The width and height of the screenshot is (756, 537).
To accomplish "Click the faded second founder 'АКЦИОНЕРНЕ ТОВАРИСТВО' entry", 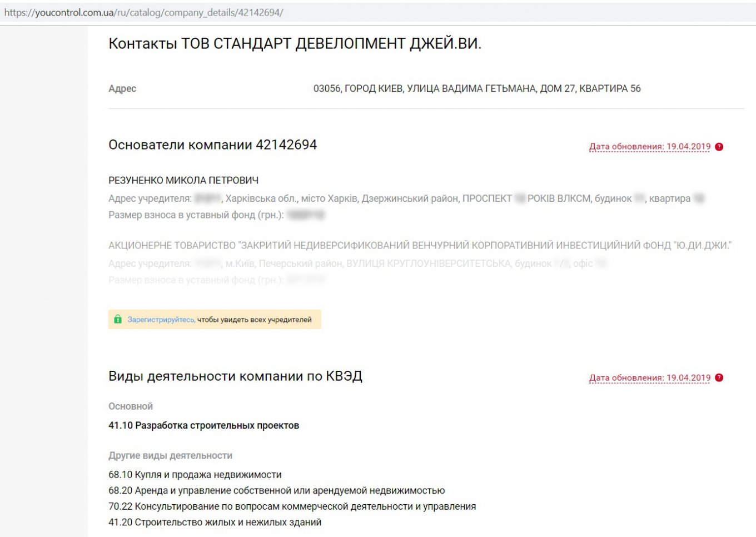I will [420, 245].
